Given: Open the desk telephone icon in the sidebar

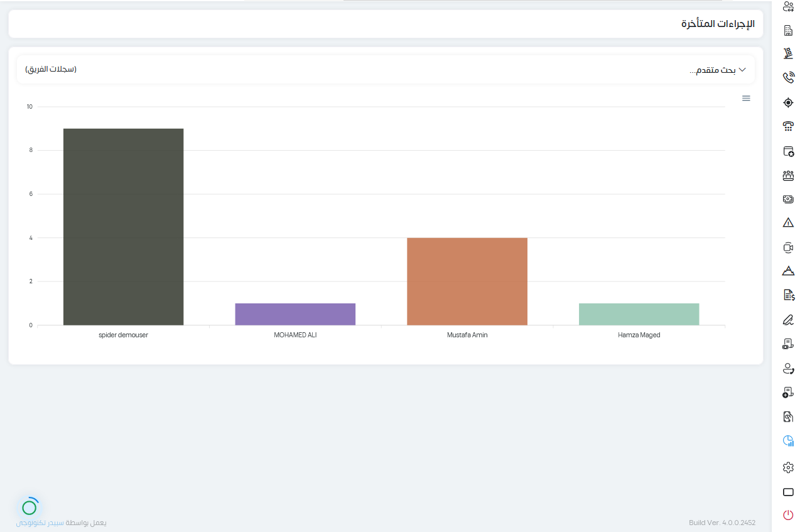Looking at the screenshot, I should click(x=788, y=126).
